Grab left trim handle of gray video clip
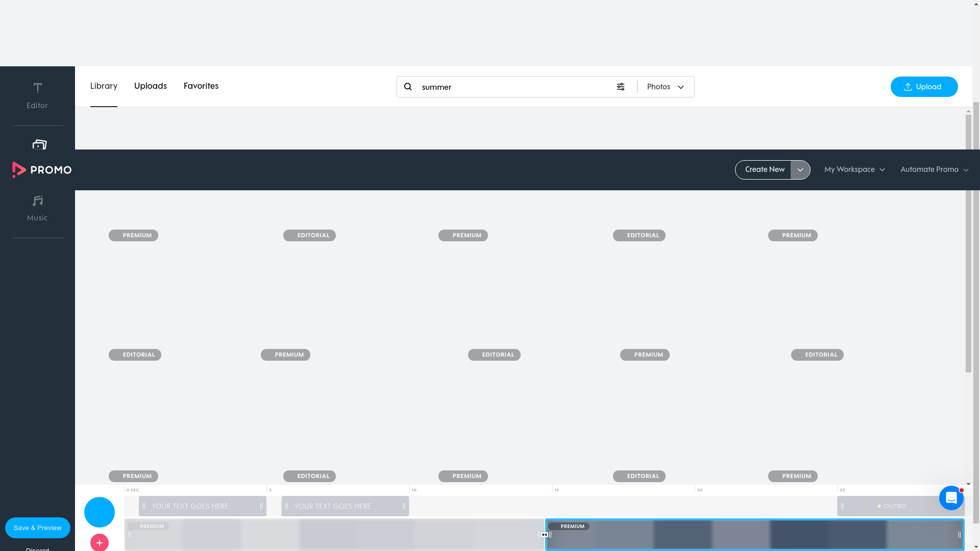This screenshot has width=980, height=551. click(130, 535)
